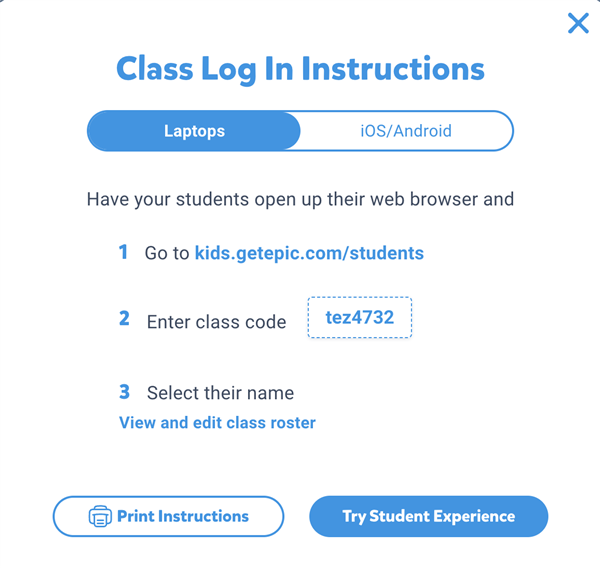Select the class code tez4732 box
The width and height of the screenshot is (600, 568).
click(x=360, y=317)
